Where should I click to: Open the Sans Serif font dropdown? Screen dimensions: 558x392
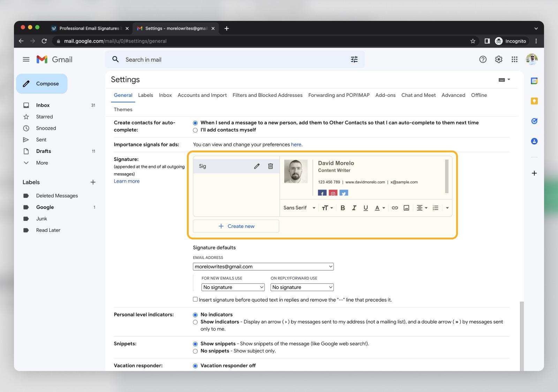(299, 207)
